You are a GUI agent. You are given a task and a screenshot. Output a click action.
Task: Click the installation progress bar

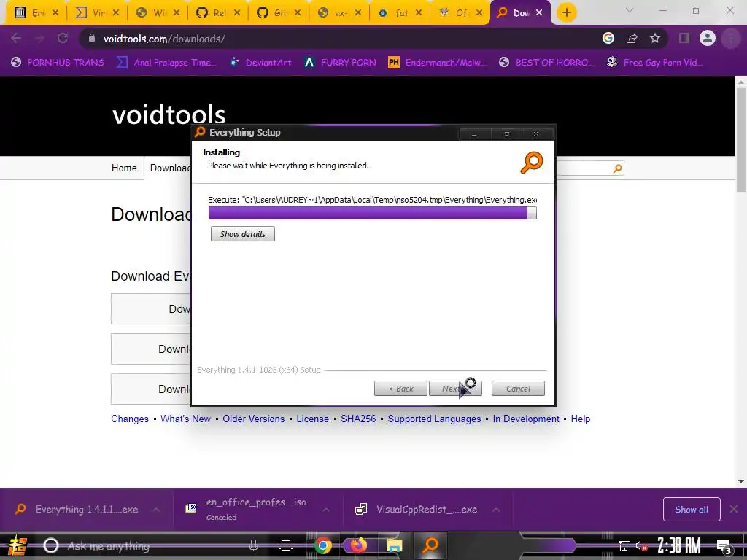click(373, 213)
